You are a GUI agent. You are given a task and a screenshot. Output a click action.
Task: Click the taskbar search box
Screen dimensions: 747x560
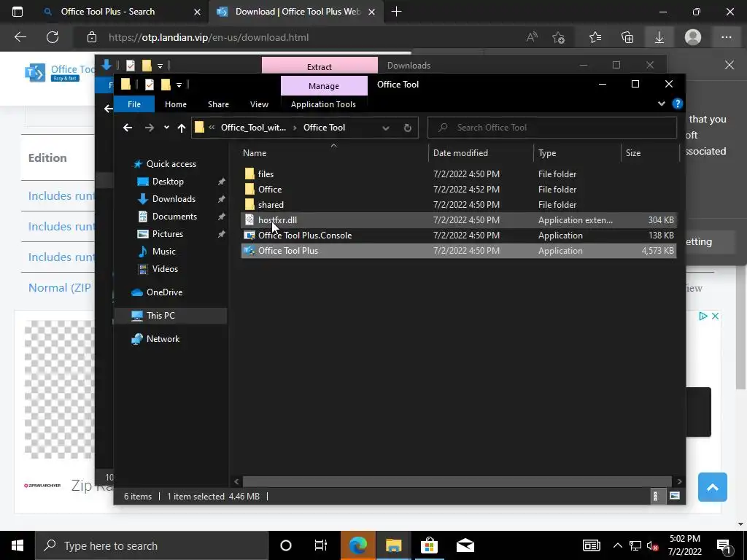tap(152, 545)
